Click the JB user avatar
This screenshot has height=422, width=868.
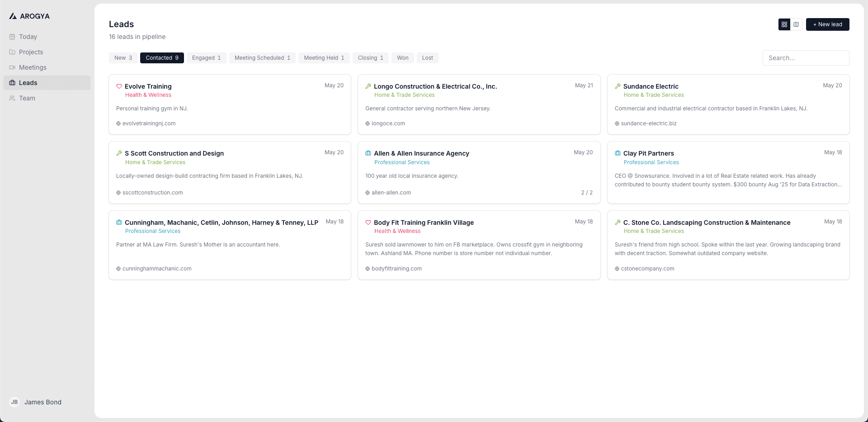tap(14, 402)
